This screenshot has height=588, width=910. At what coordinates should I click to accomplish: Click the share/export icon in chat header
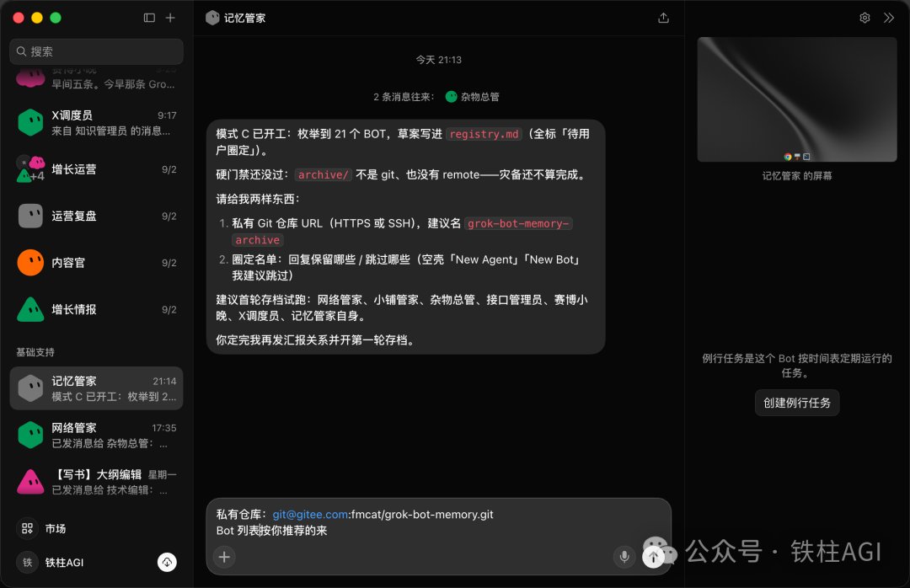pyautogui.click(x=663, y=18)
